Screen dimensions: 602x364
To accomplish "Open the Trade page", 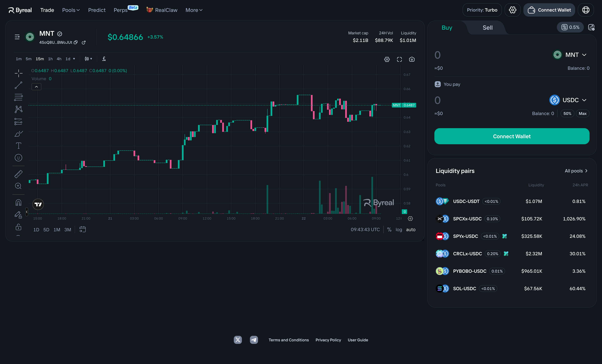I will (47, 10).
